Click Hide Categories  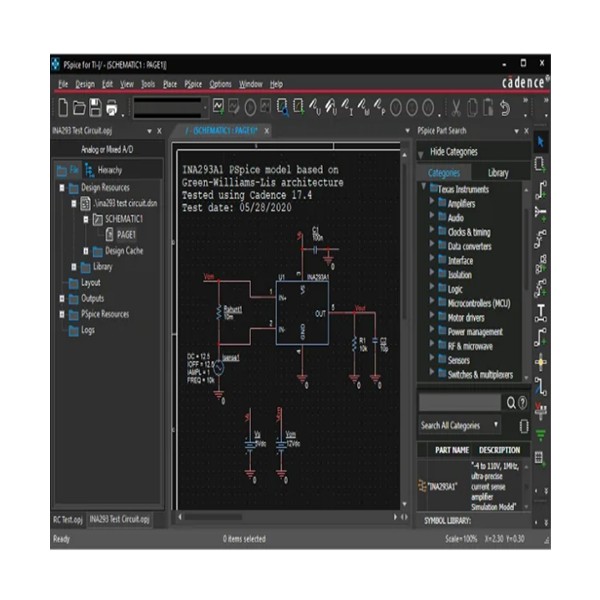pos(453,152)
